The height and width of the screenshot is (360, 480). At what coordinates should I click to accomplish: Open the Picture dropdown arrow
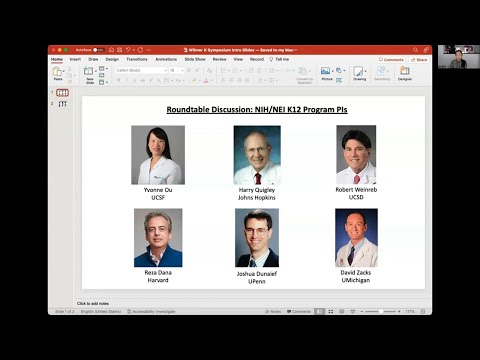(x=332, y=71)
